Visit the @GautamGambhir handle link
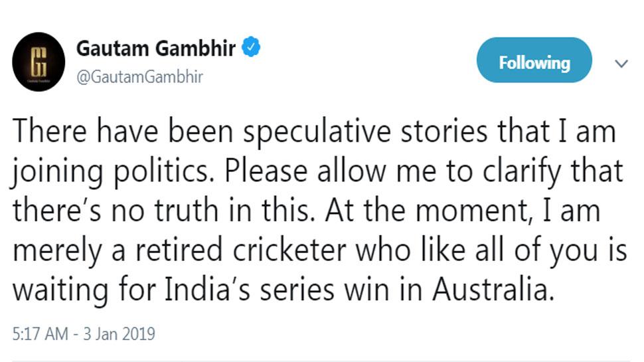Screen dimensions: 644x362 click(x=139, y=77)
